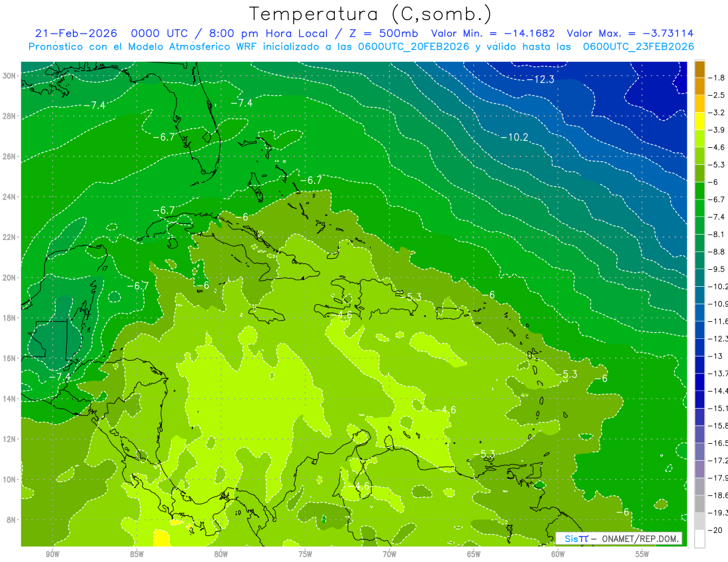
Task: Click the '70W' longitude axis label
Action: click(x=389, y=555)
